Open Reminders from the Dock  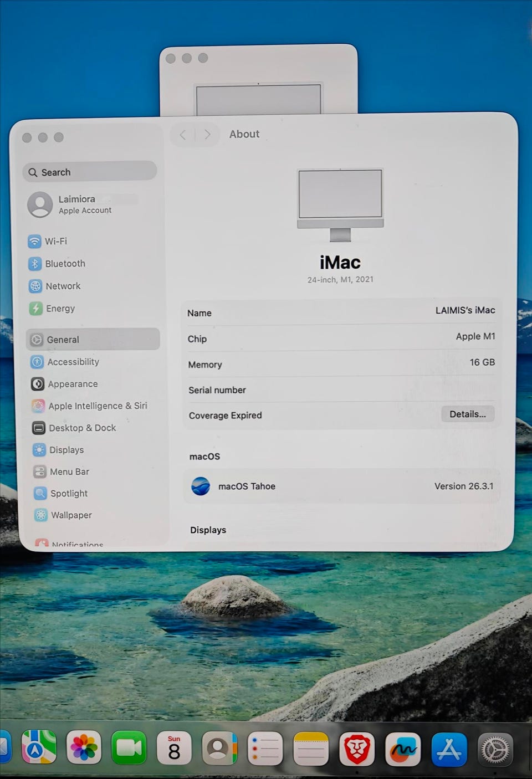pos(265,747)
